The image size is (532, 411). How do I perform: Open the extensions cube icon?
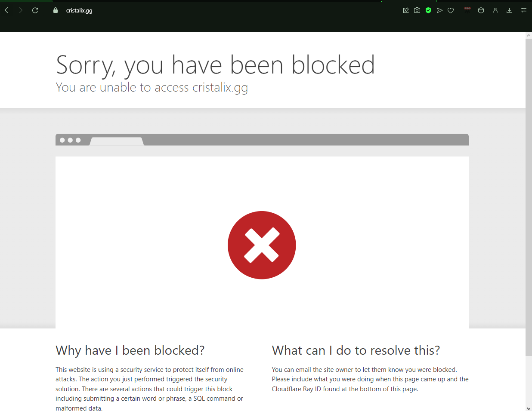point(481,10)
